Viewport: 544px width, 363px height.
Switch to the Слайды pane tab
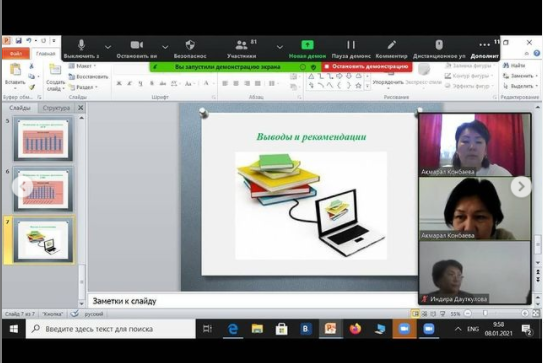coord(20,108)
